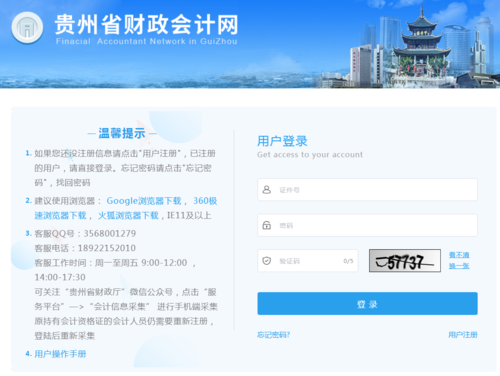Click 'Finacial Accountant Network in GuiZhou' subtitle

(147, 41)
